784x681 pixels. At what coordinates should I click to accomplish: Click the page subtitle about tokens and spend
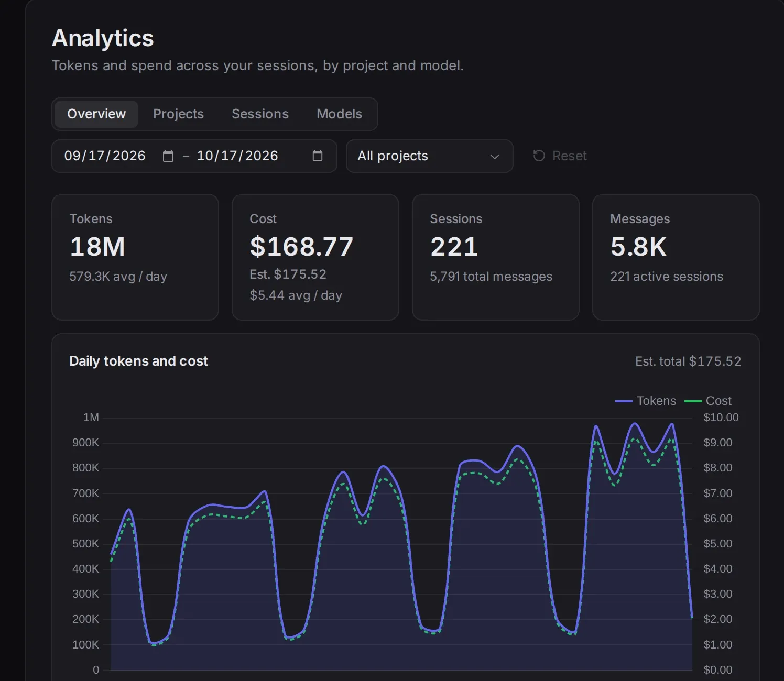tap(258, 66)
